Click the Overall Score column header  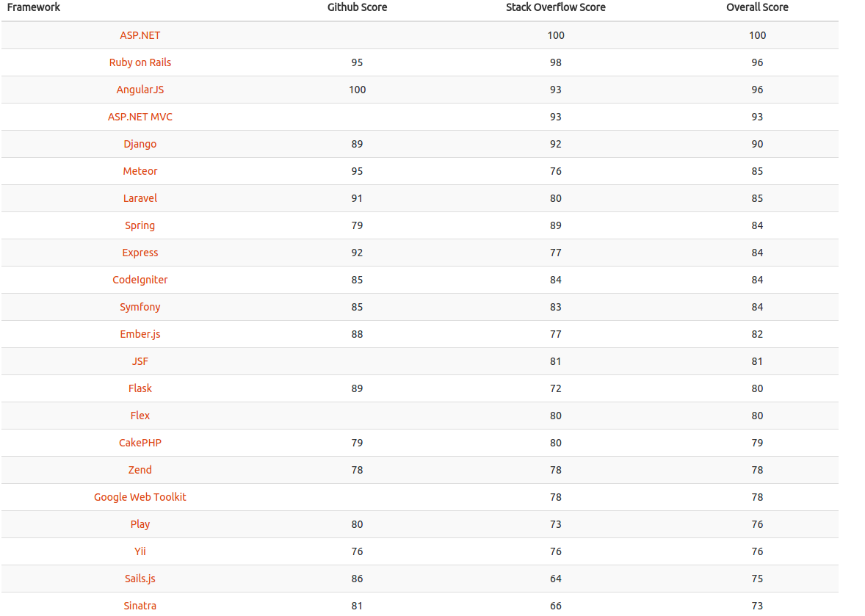tap(758, 7)
